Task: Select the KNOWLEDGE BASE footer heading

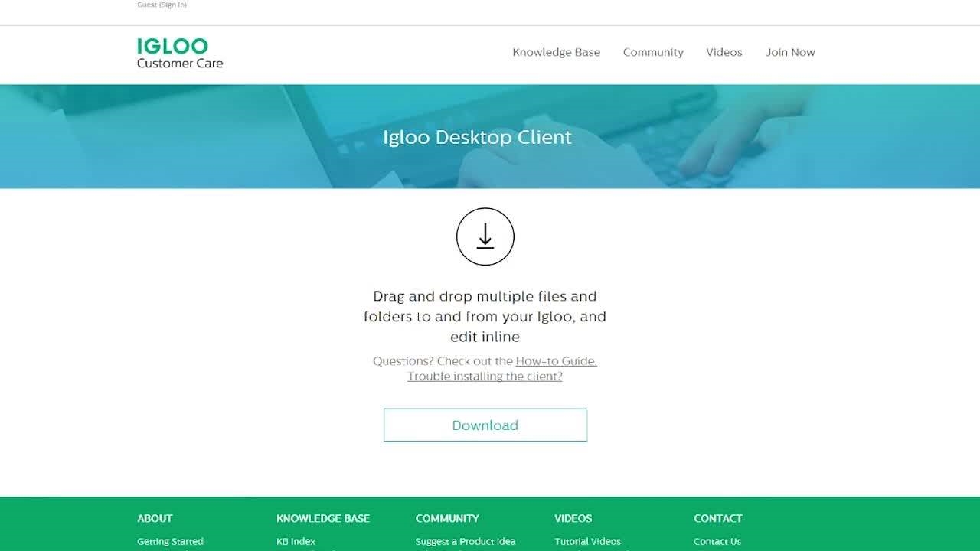Action: (323, 518)
